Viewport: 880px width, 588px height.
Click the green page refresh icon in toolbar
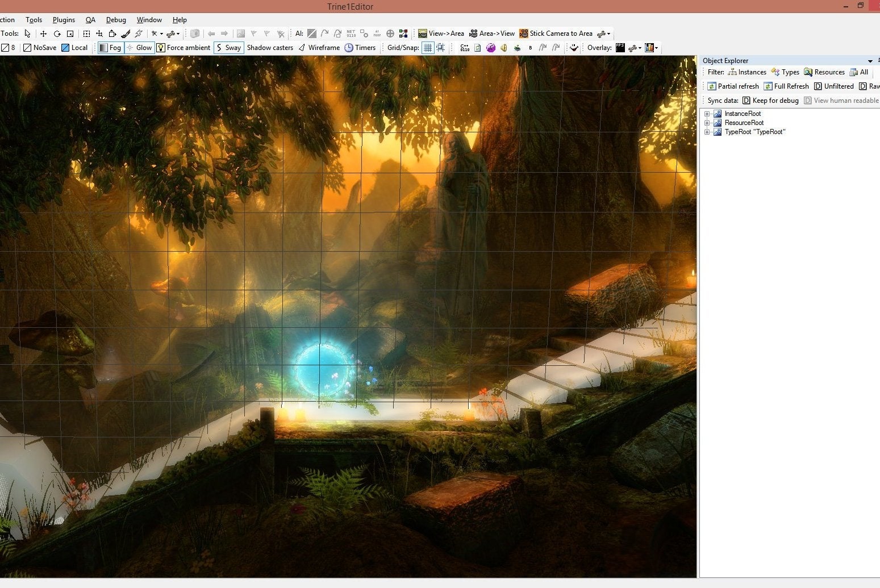point(478,48)
